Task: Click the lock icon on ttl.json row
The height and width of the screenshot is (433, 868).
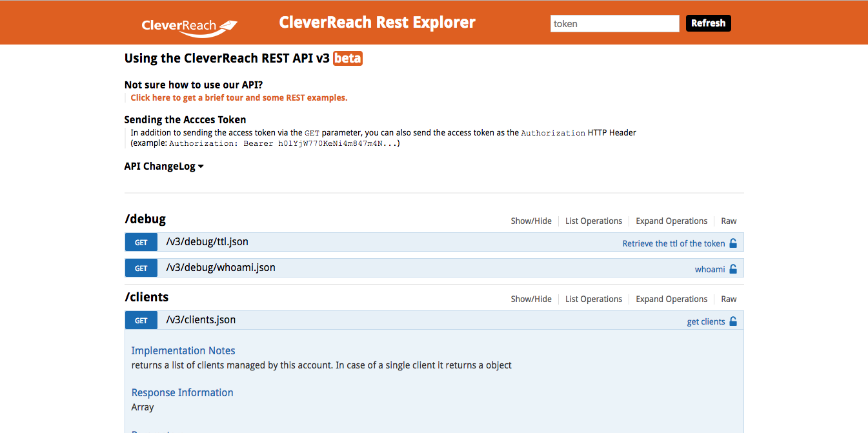Action: (x=732, y=243)
